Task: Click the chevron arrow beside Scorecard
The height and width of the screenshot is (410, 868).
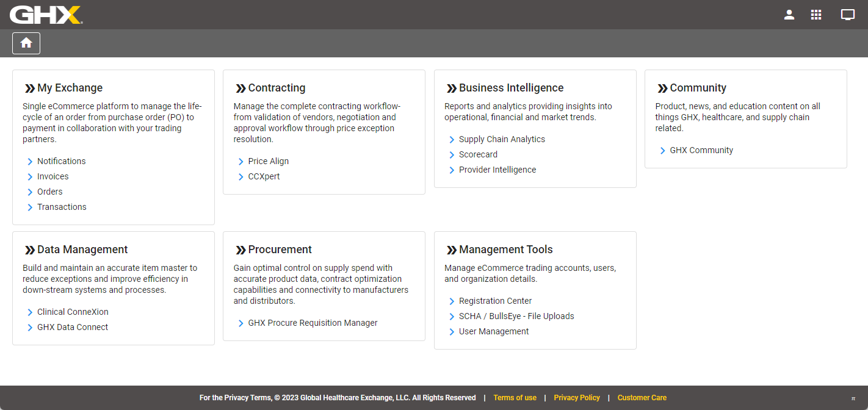Action: coord(452,155)
